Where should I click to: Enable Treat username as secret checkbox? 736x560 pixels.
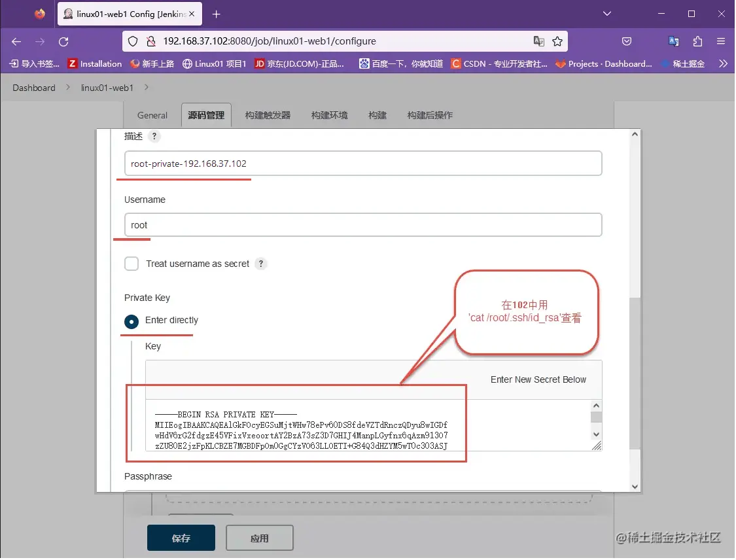pos(131,264)
